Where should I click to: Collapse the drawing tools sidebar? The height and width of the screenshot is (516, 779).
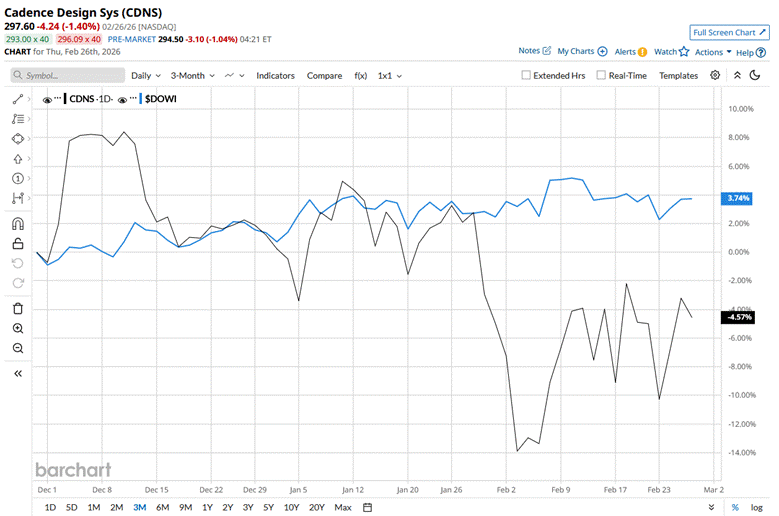click(18, 373)
